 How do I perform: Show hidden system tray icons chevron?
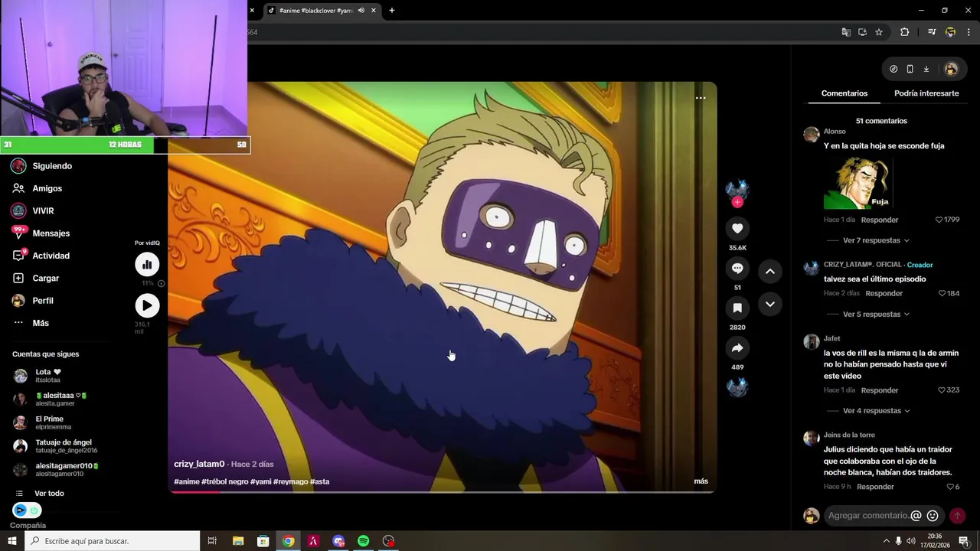coord(887,541)
